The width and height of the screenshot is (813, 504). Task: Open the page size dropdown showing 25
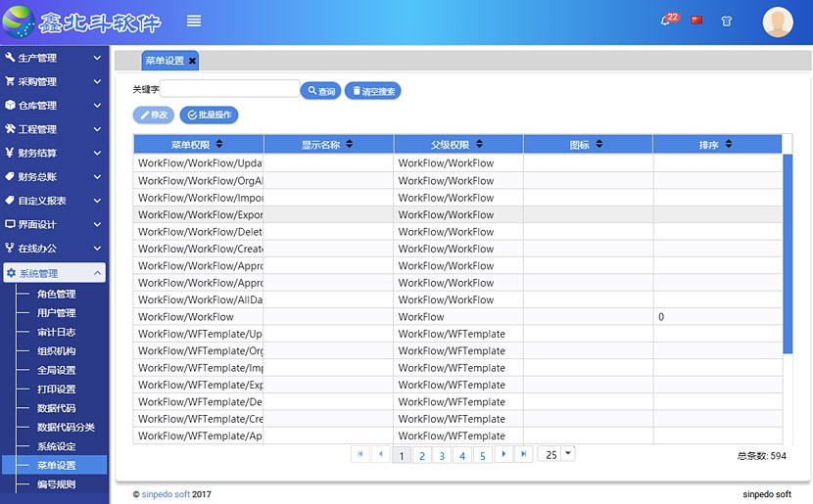tap(568, 454)
